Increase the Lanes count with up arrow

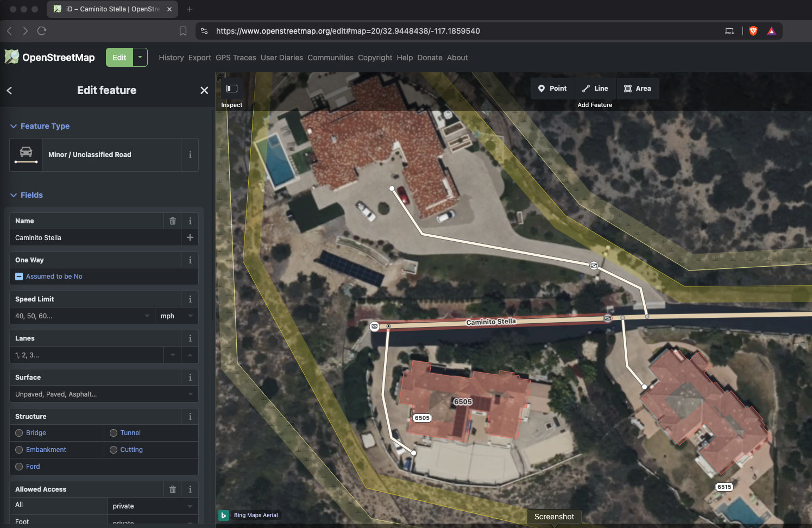click(x=190, y=355)
